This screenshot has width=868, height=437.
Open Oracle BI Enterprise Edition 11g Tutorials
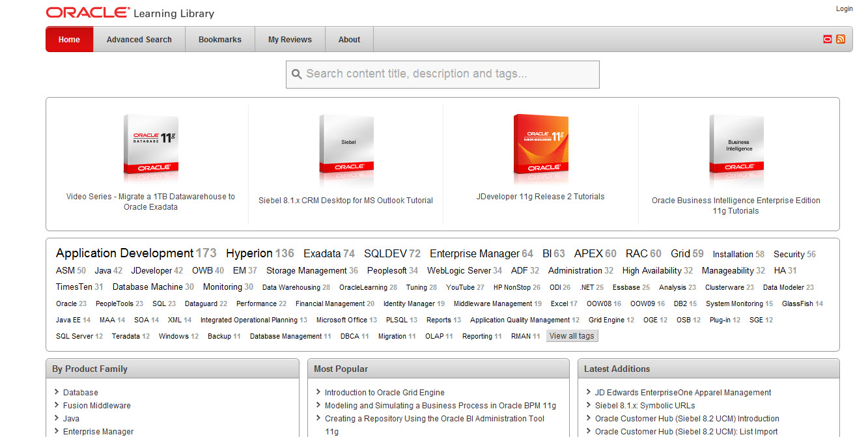[736, 205]
